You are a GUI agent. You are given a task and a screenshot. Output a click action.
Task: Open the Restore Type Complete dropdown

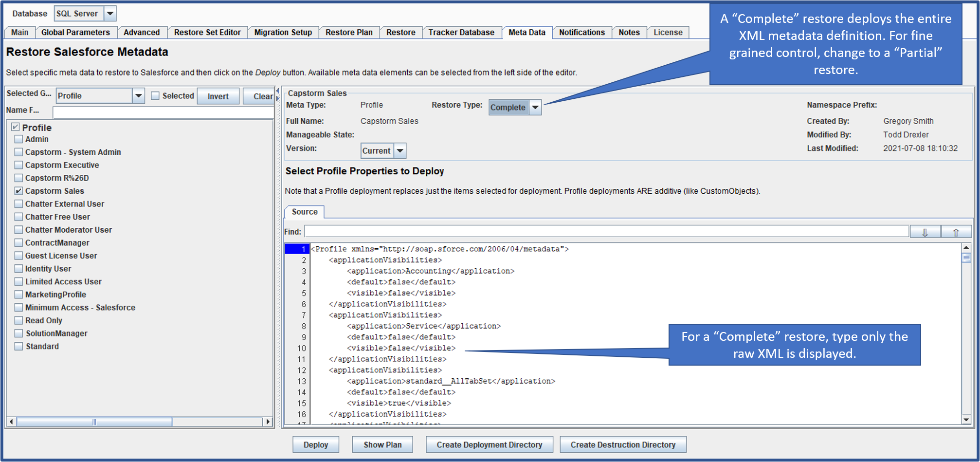pos(515,107)
